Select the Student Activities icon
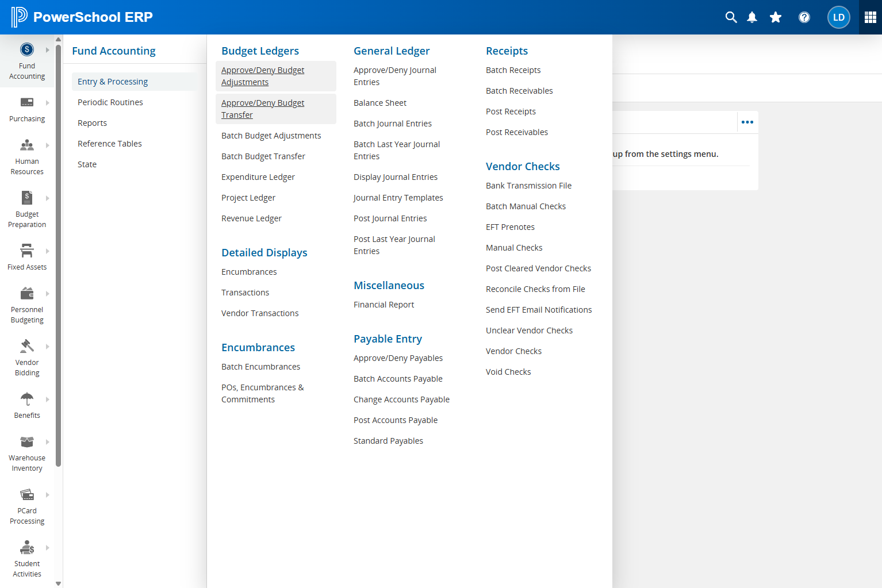Image resolution: width=882 pixels, height=588 pixels. pos(27,547)
